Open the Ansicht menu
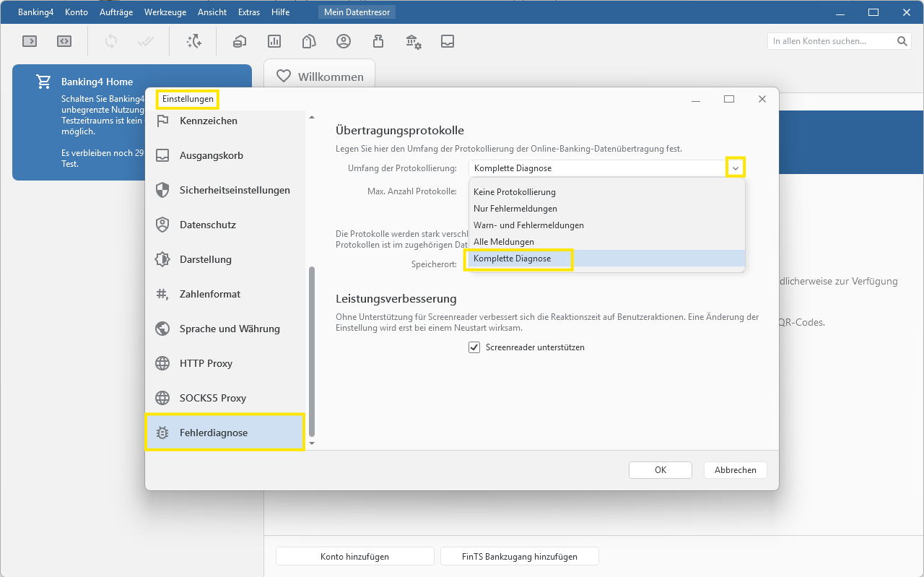This screenshot has width=924, height=577. (212, 12)
